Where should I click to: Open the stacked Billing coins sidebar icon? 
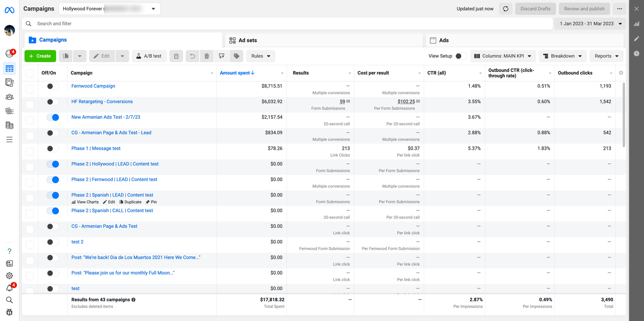tap(9, 125)
